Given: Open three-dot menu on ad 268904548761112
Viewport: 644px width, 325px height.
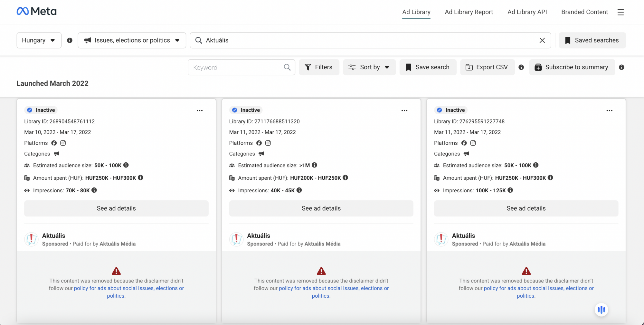Looking at the screenshot, I should pyautogui.click(x=200, y=110).
